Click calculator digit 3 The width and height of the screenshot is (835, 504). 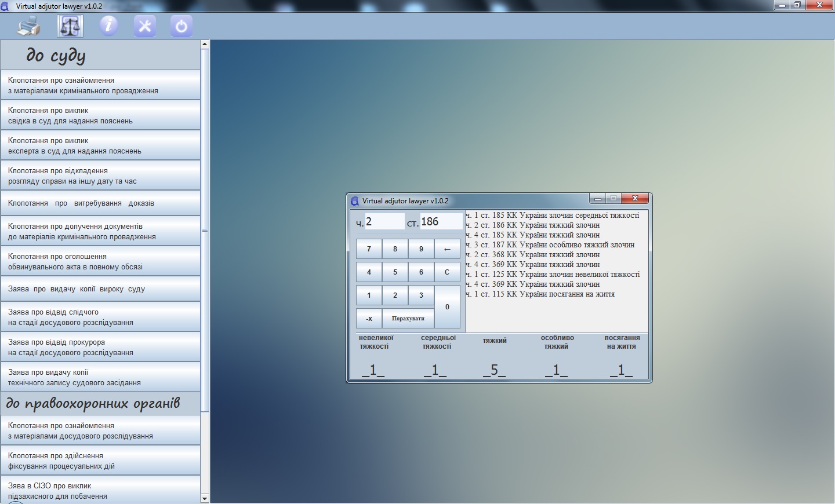421,295
